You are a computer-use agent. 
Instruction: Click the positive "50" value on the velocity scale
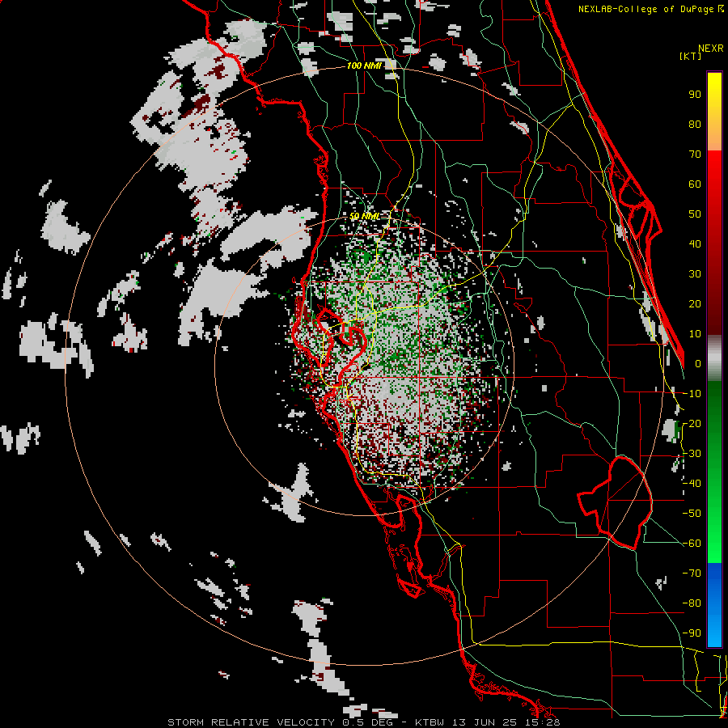(695, 214)
